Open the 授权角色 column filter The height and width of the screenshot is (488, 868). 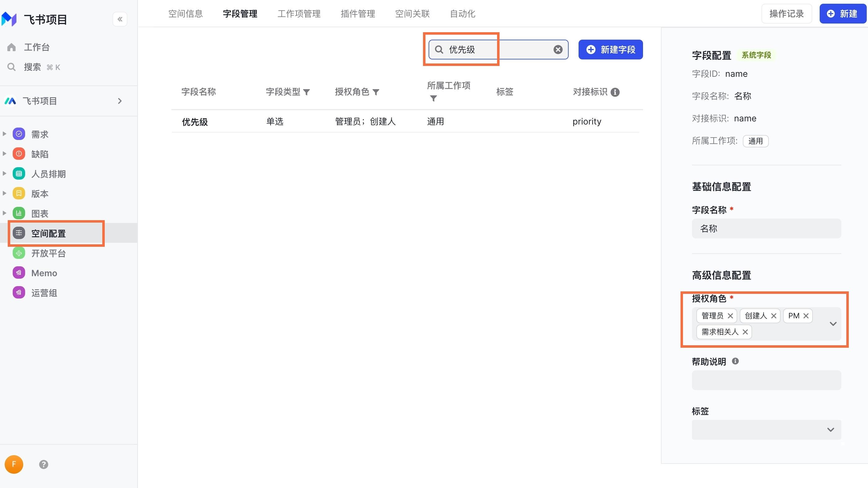coord(376,92)
